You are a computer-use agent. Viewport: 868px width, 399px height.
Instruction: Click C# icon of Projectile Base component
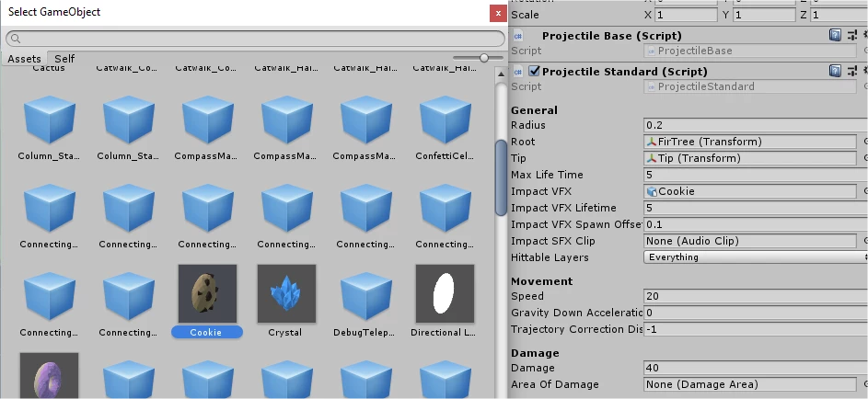518,36
